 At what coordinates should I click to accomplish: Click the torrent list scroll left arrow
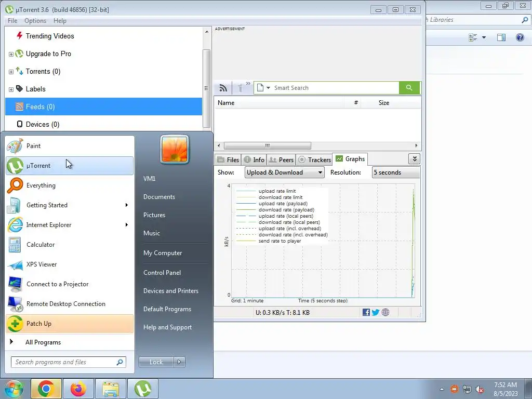(219, 145)
